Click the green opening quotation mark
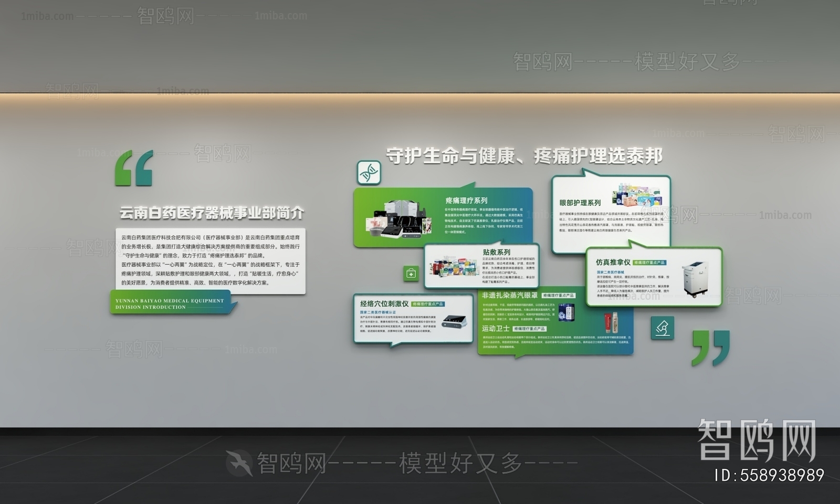This screenshot has width=840, height=504. pos(134,169)
